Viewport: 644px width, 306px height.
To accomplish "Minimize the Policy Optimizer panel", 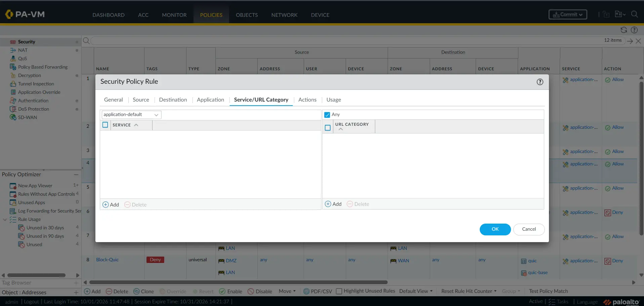I will pyautogui.click(x=76, y=175).
